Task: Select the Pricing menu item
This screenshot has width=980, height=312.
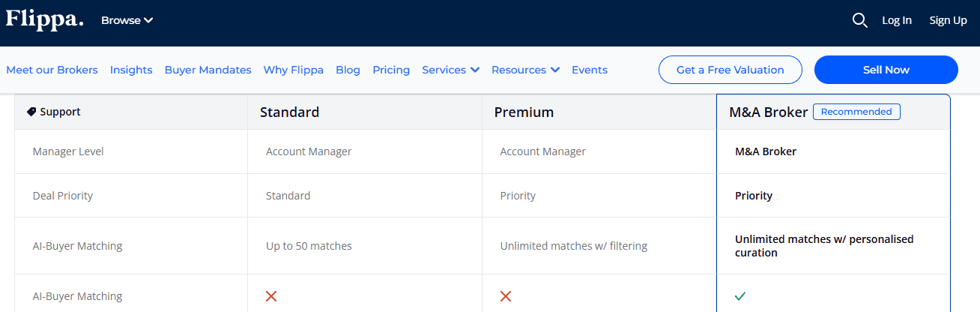Action: coord(391,70)
